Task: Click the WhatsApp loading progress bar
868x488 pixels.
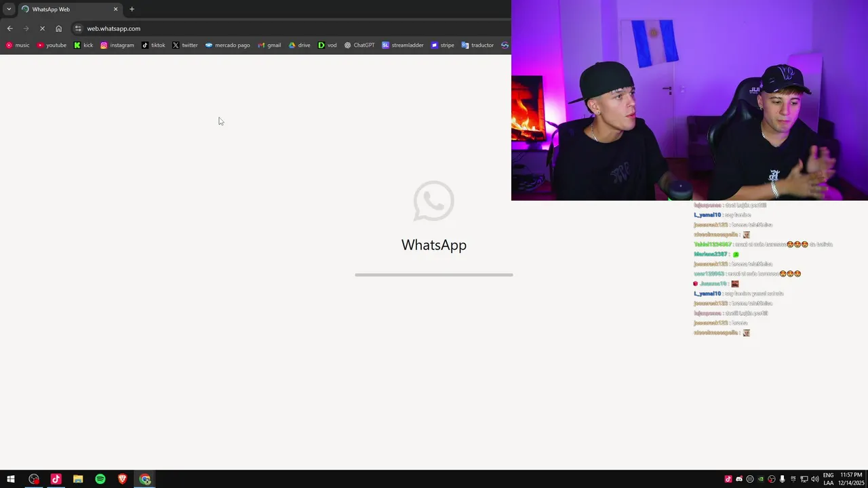Action: [x=434, y=275]
